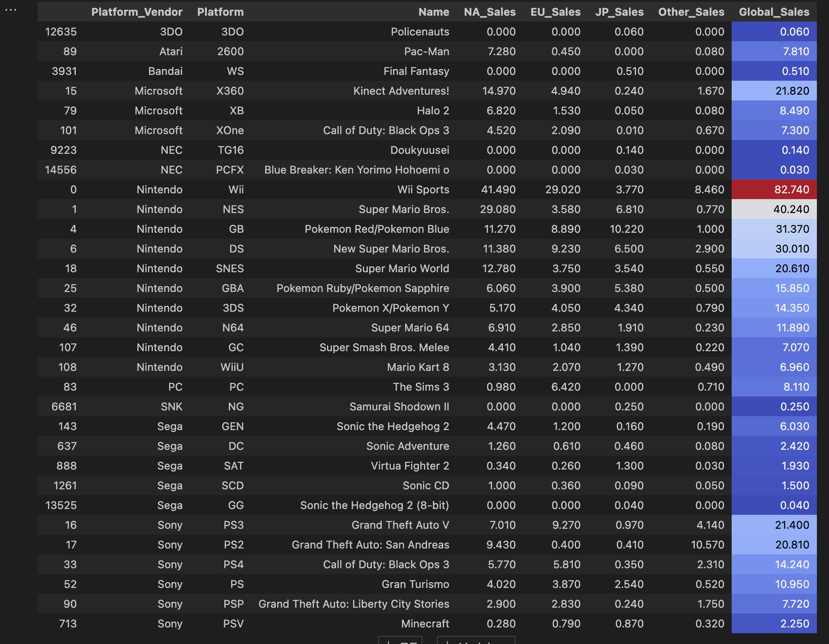Select the Kinect Adventures! name cell
This screenshot has width=829, height=644.
401,91
